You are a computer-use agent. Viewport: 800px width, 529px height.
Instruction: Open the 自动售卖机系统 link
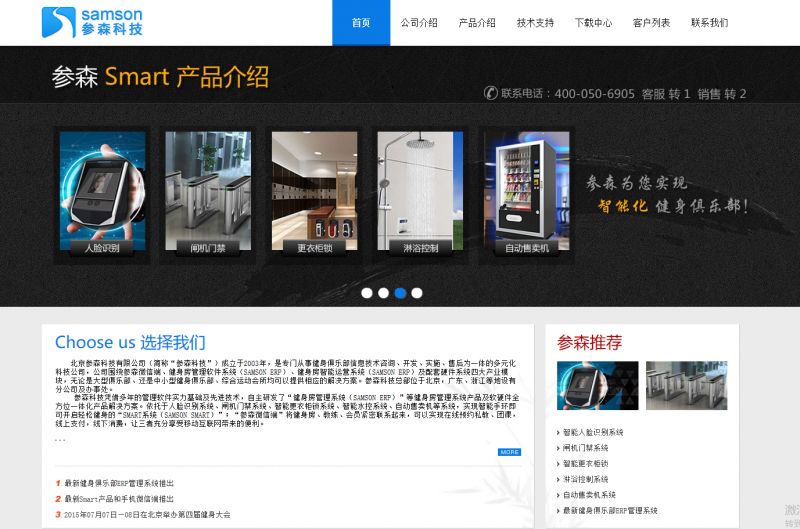589,495
